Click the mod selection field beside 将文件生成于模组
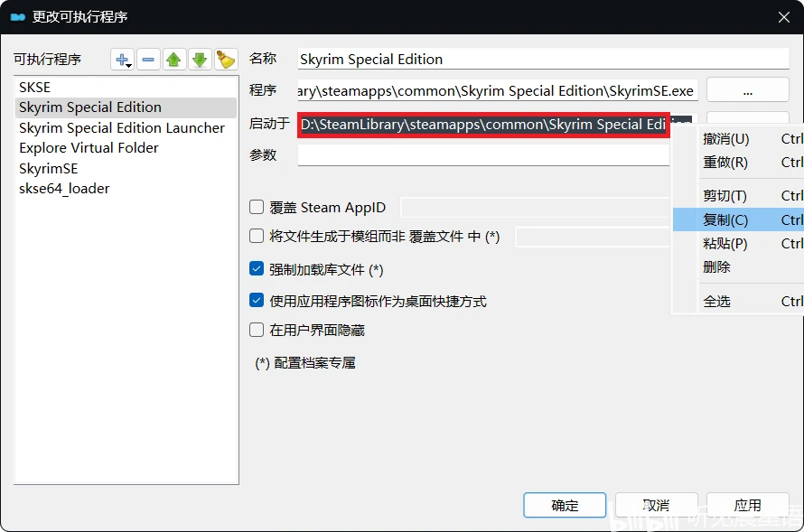804x532 pixels. pyautogui.click(x=593, y=237)
